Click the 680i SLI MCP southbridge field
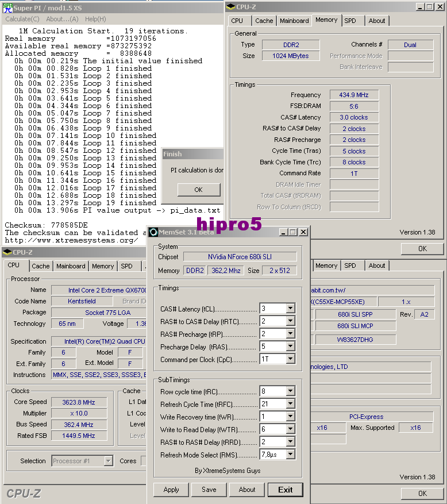Viewport: 447px width, 504px height. [x=356, y=326]
